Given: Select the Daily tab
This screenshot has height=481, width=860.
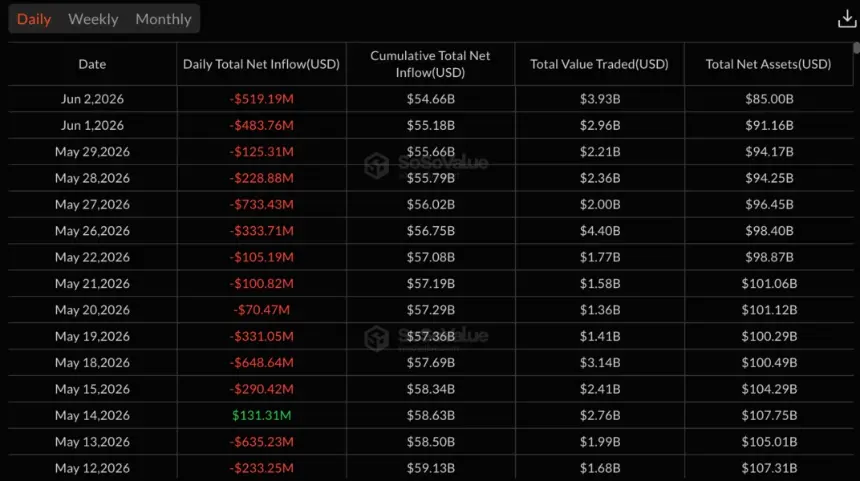Looking at the screenshot, I should (x=34, y=19).
